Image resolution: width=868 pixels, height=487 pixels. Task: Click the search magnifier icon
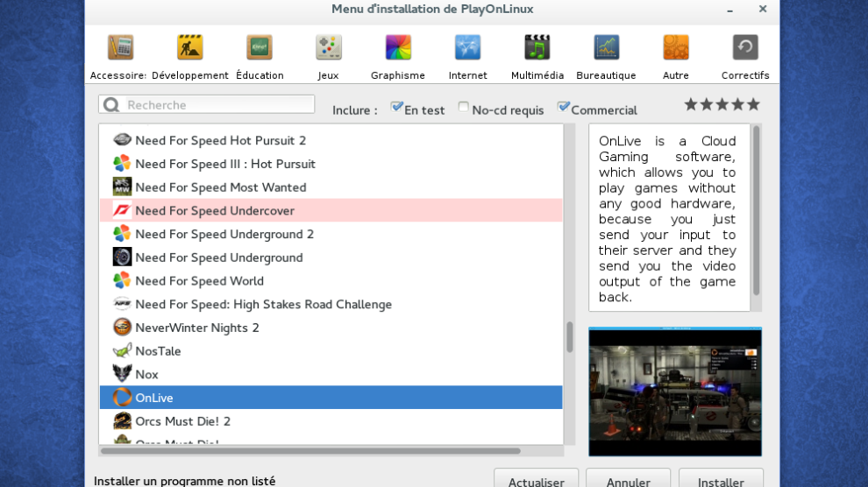tap(111, 104)
